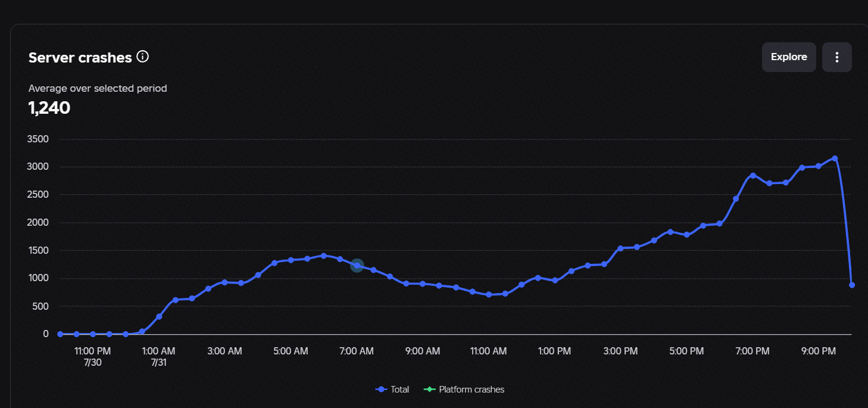Viewport: 868px width, 408px height.
Task: Click the 'Average over selected period' label
Action: (98, 88)
